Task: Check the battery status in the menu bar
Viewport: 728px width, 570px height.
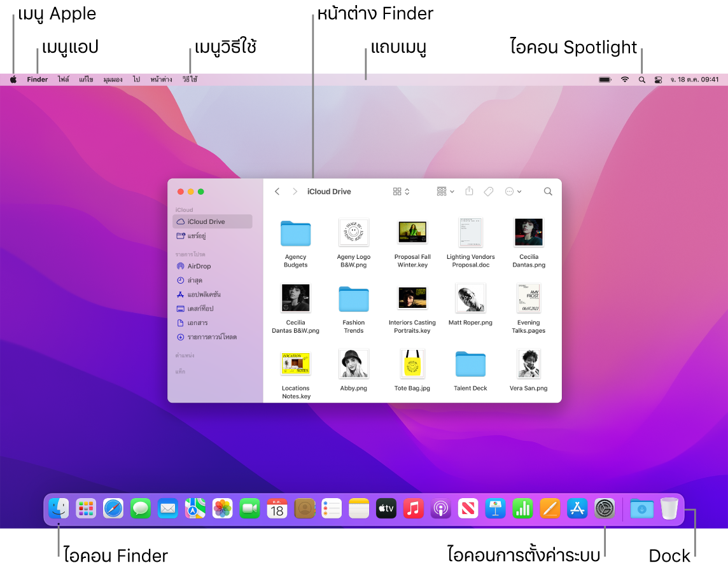Action: point(603,80)
